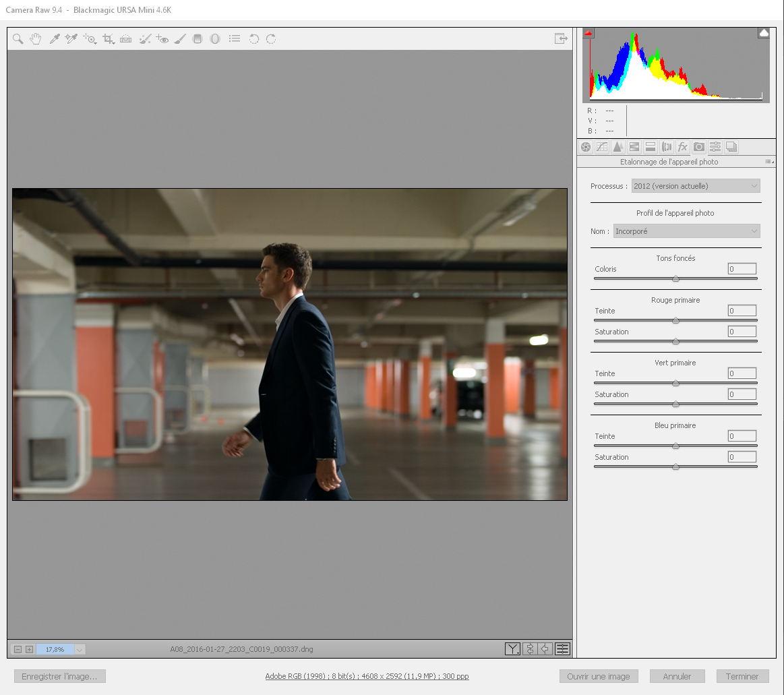This screenshot has width=784, height=695.
Task: Select the Targeted Adjustment tool
Action: tap(90, 39)
